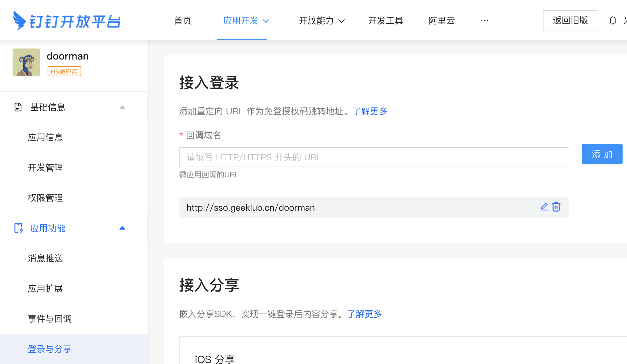Click the 基础信息 document icon

18,107
